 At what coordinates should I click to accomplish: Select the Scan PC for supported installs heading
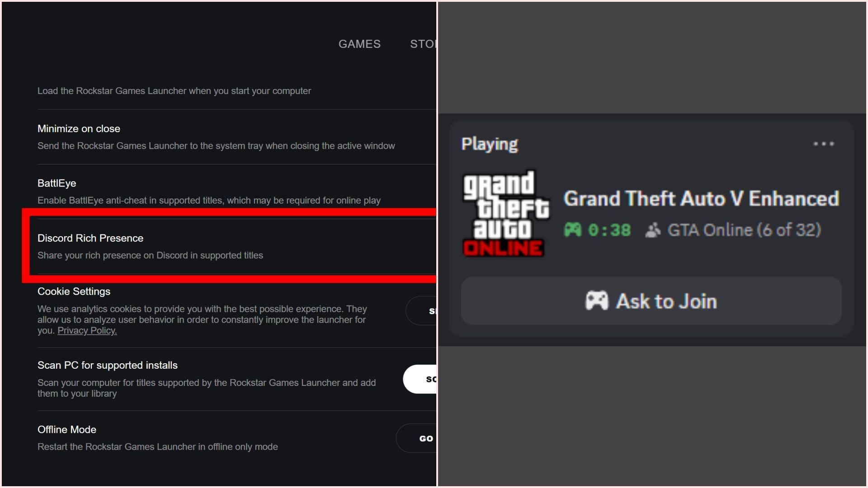click(x=108, y=365)
